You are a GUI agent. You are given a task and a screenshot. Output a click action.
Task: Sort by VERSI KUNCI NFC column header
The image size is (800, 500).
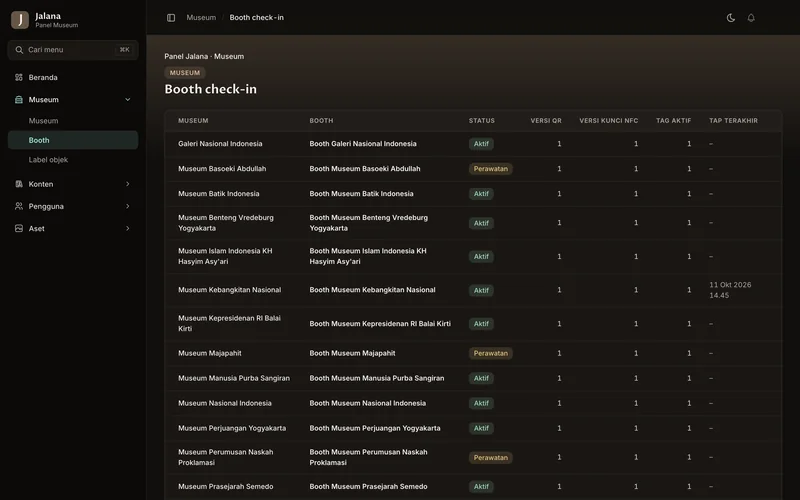click(x=608, y=121)
